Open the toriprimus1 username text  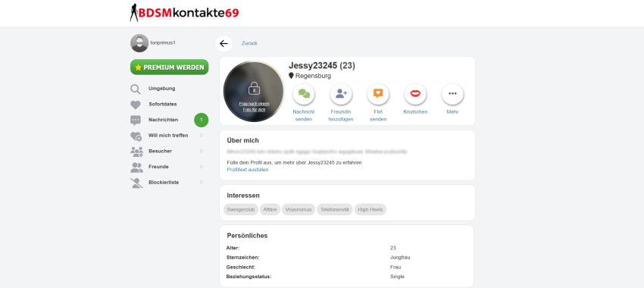pos(163,42)
